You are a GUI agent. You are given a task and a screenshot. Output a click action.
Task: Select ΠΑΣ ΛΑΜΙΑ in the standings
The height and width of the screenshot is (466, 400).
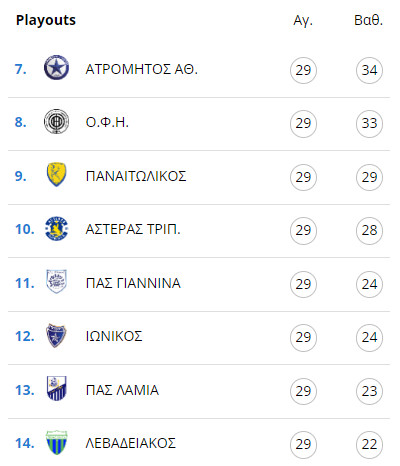122,390
